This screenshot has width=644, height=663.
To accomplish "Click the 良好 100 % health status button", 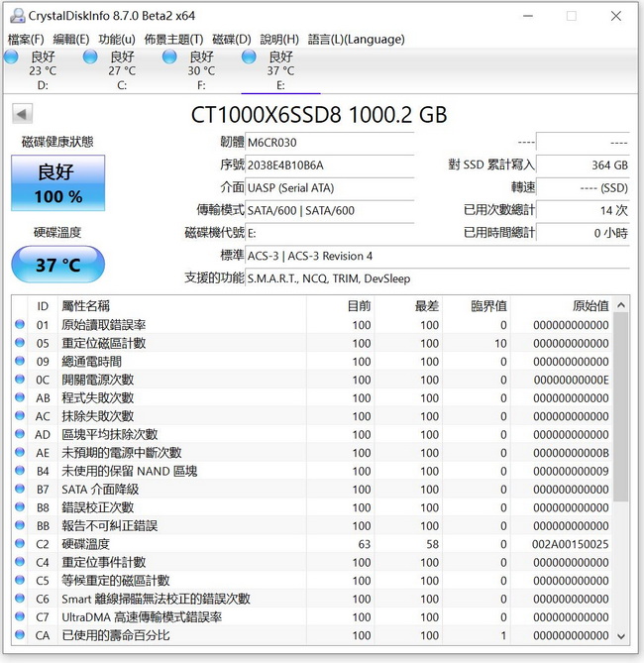I will (57, 182).
